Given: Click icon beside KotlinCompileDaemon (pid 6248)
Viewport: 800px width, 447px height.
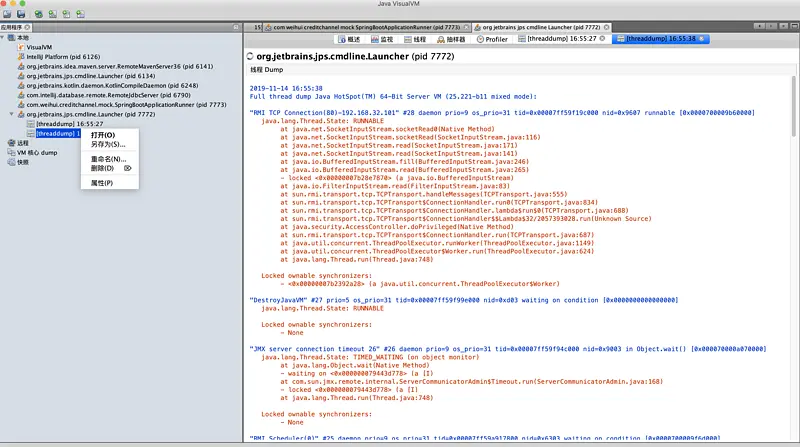Looking at the screenshot, I should 21,85.
